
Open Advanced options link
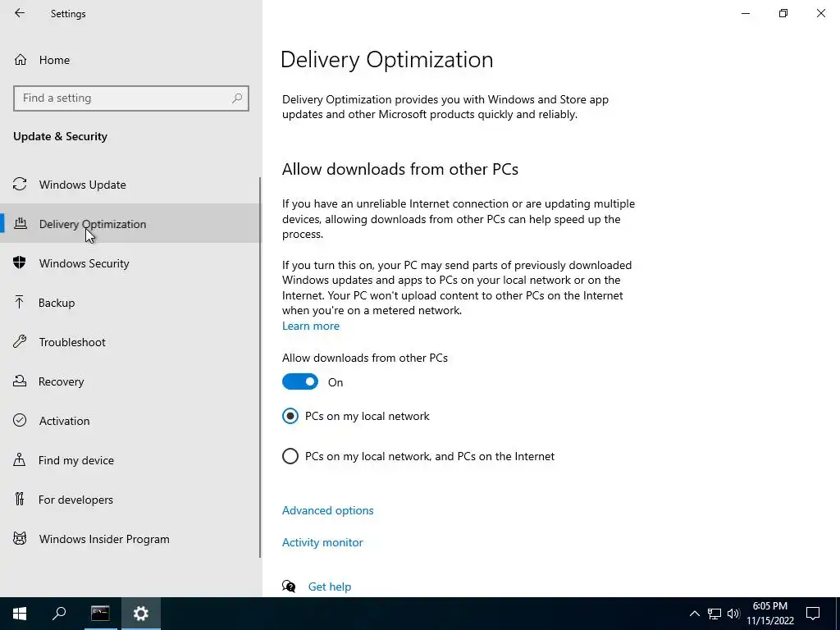328,510
